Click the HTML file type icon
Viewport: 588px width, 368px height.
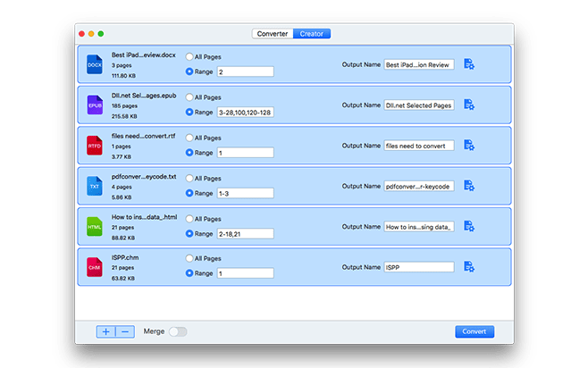95,226
